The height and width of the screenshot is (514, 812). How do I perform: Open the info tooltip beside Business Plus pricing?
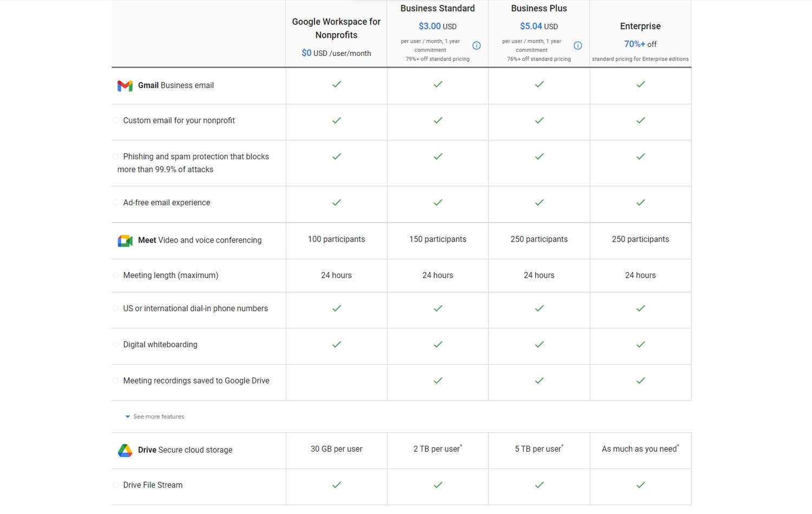[x=578, y=45]
